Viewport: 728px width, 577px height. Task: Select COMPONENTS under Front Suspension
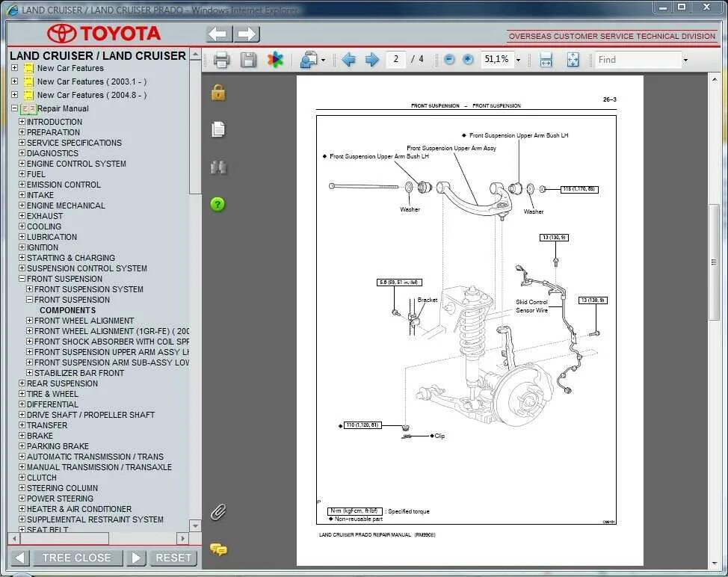click(x=67, y=310)
